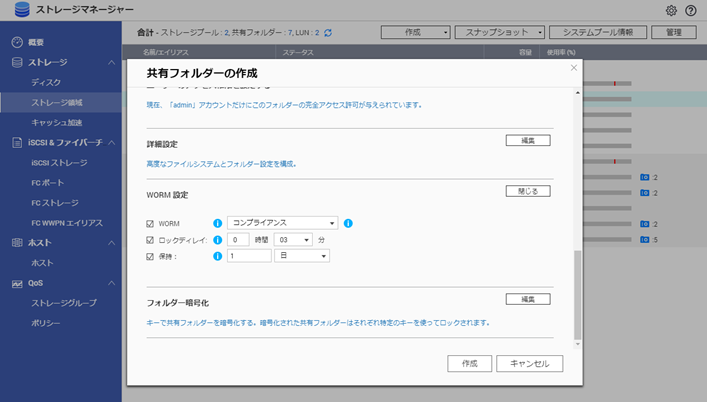Screen dimensions: 707x403
Task: Click the dialog's vertical scrollbar
Action: coord(574,295)
